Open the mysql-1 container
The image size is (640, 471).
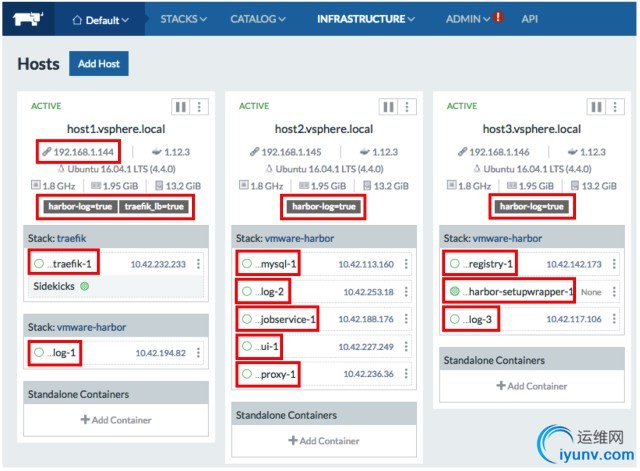[276, 264]
